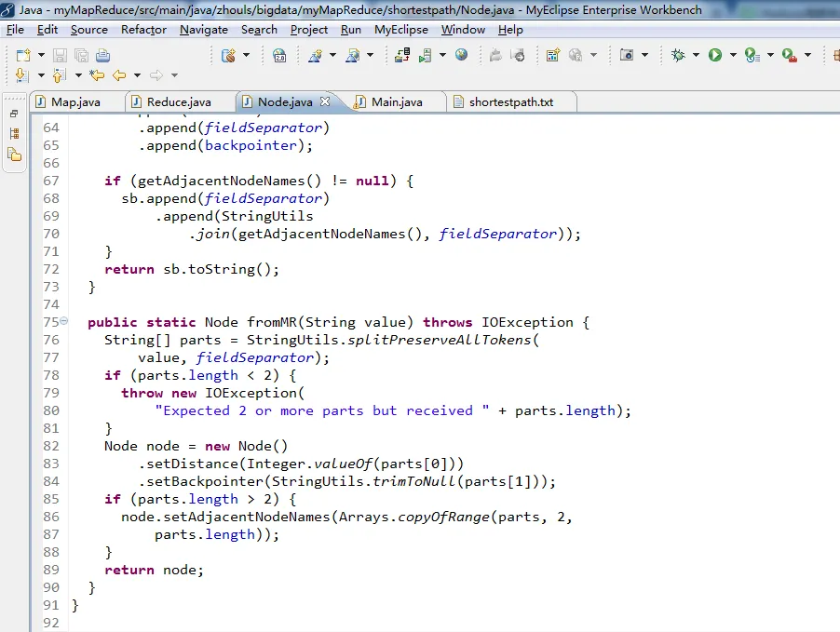Open the Debug dropdown arrow
The height and width of the screenshot is (632, 840).
pos(696,55)
